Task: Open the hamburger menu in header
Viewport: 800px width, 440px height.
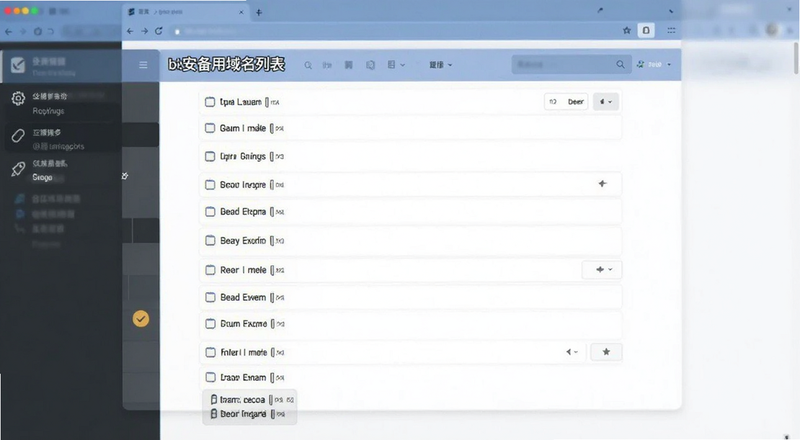Action: pyautogui.click(x=143, y=65)
